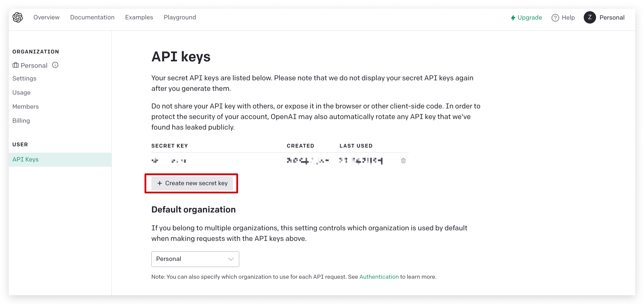Select Usage in the sidebar

click(22, 93)
